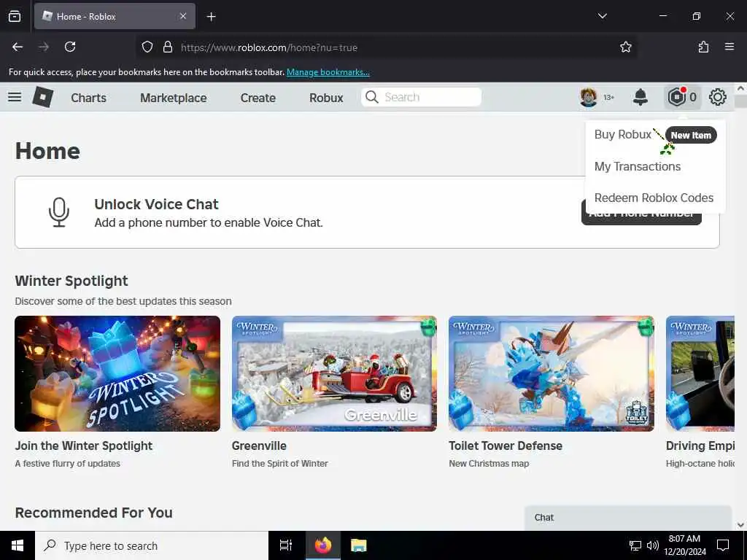Click the Windows taskbar search box

152,545
